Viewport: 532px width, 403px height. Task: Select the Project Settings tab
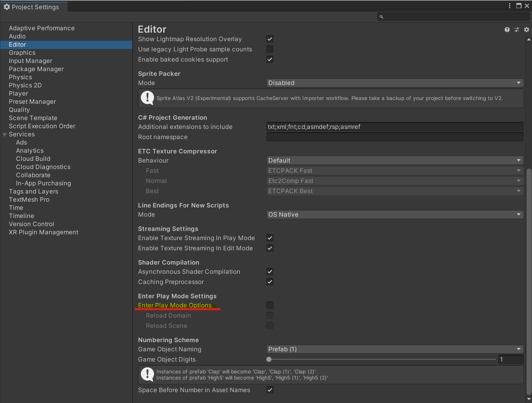(34, 7)
